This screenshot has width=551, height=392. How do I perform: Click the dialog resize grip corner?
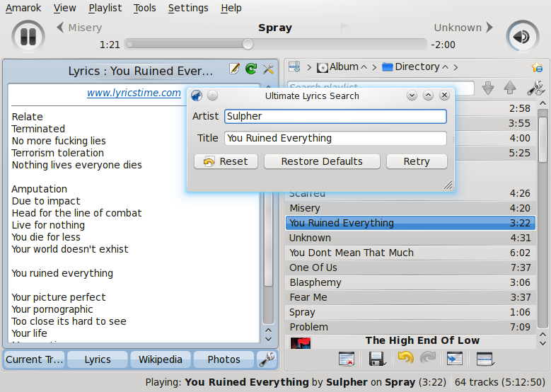[x=448, y=185]
